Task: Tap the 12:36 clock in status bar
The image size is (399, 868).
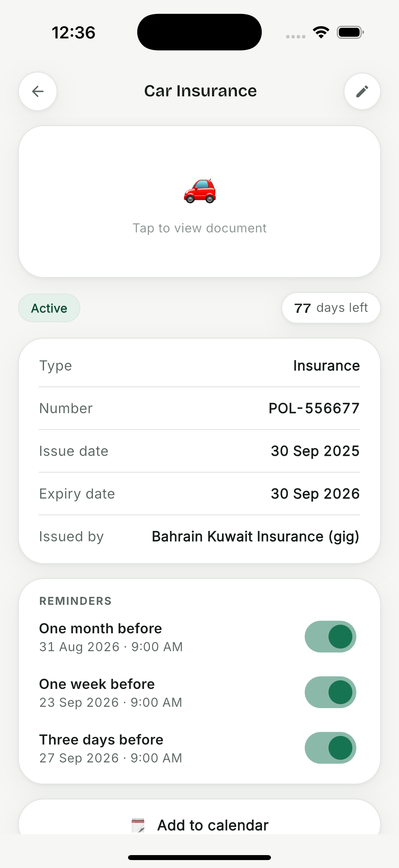Action: coord(73,33)
